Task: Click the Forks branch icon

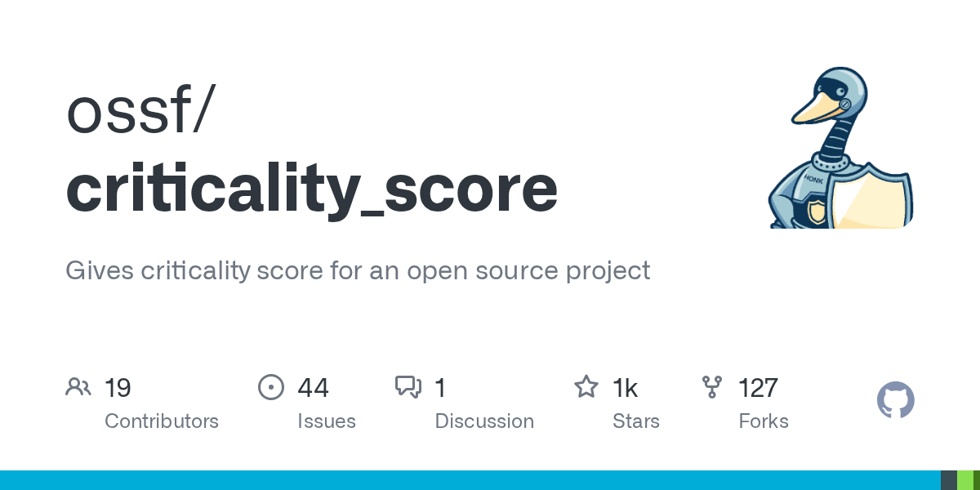Action: click(712, 387)
